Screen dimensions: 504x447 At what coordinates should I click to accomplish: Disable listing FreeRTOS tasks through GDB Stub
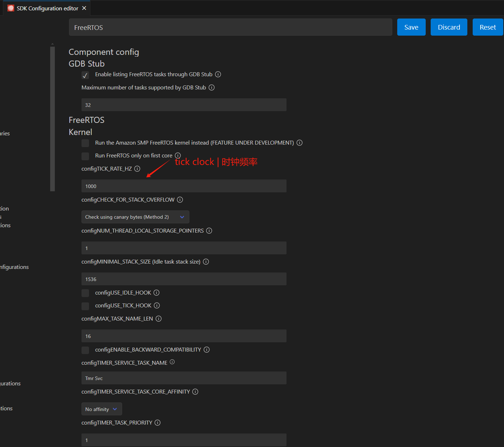[85, 75]
